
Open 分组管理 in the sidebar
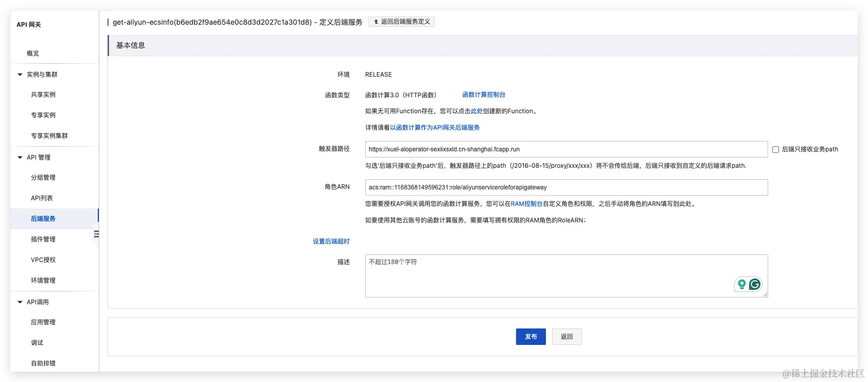click(x=43, y=178)
